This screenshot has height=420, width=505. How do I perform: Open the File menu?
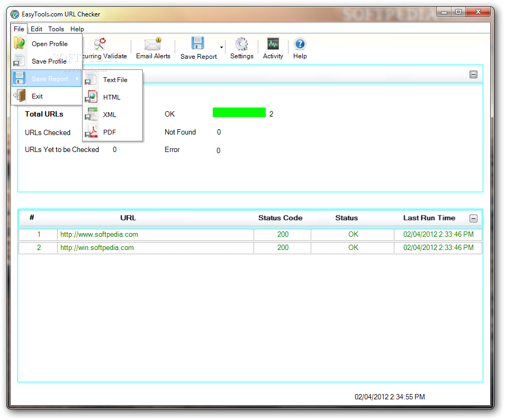19,29
